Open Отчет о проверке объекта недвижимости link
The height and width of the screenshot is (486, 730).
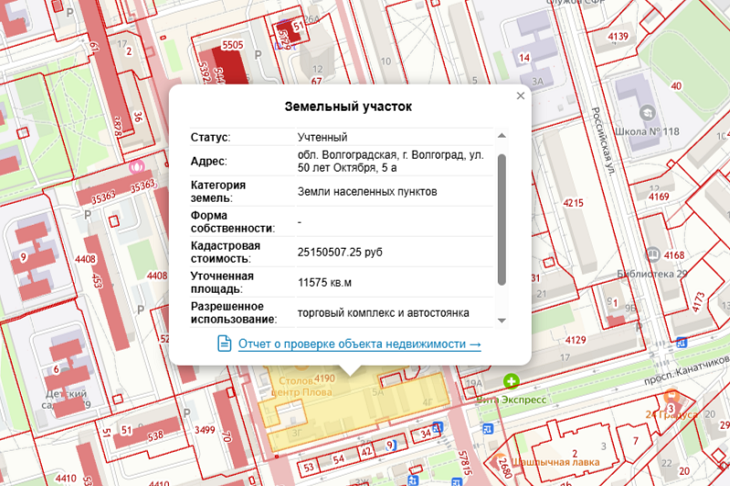coord(359,344)
